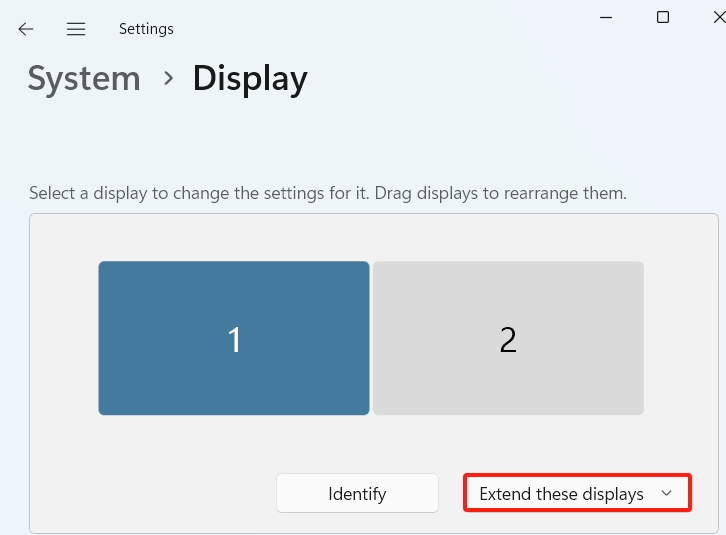Click the chevron beside Extend these displays
The height and width of the screenshot is (535, 726).
point(666,494)
